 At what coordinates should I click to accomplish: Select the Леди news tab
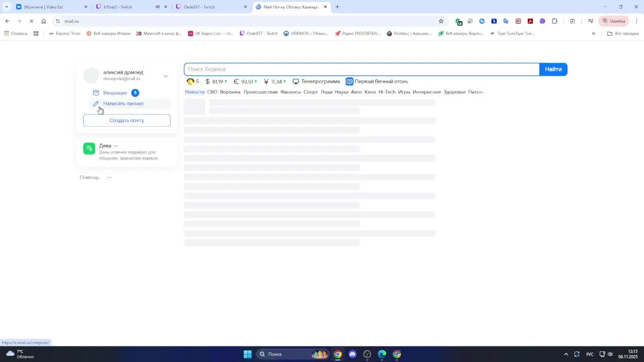pyautogui.click(x=327, y=92)
